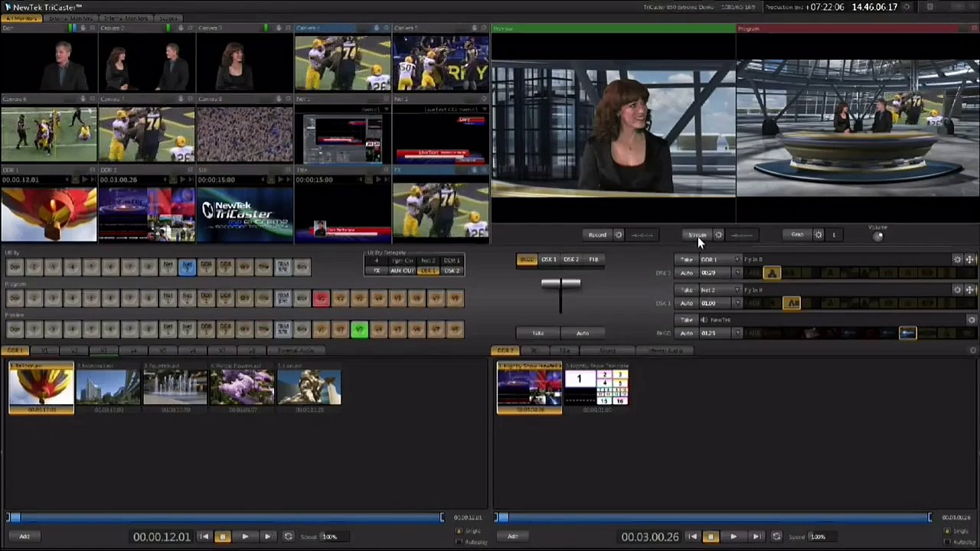
Task: Switch to DDR 1 tab
Action: point(15,350)
